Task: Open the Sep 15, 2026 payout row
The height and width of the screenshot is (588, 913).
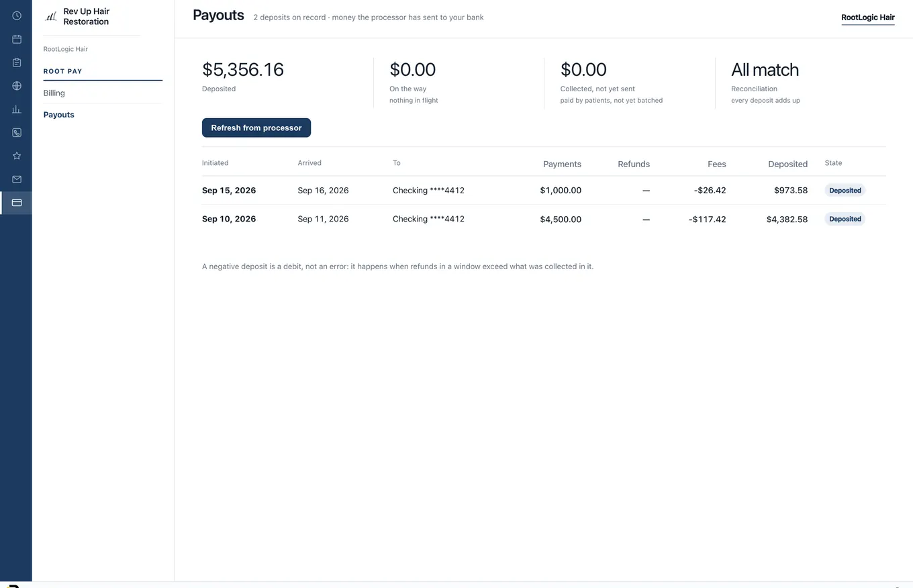Action: 544,191
